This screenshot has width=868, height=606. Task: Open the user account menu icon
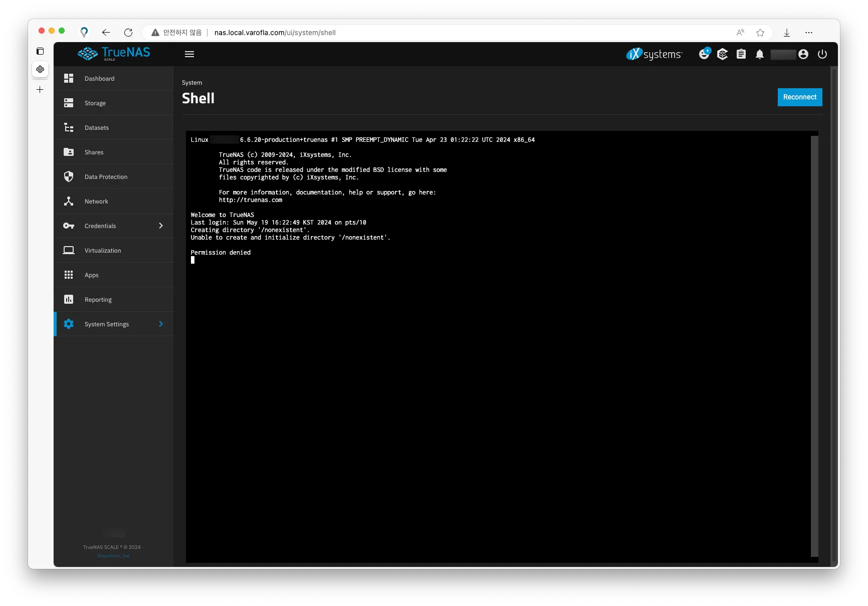click(803, 54)
